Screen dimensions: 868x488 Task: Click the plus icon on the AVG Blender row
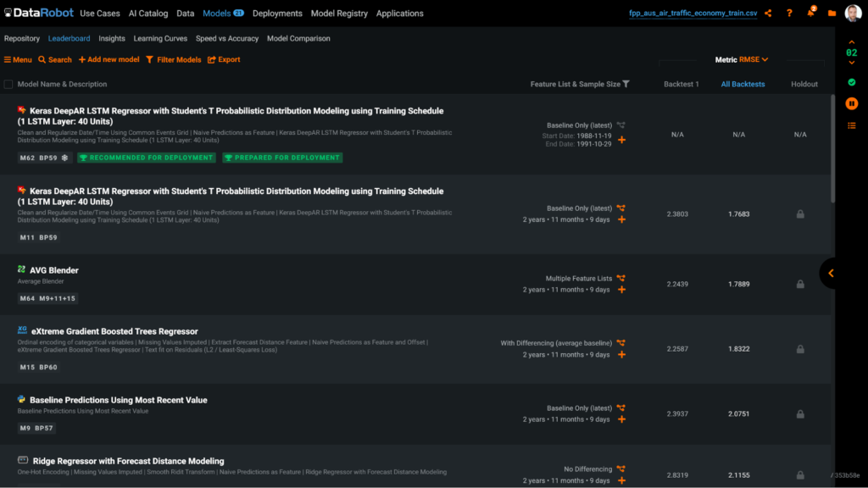pos(622,290)
